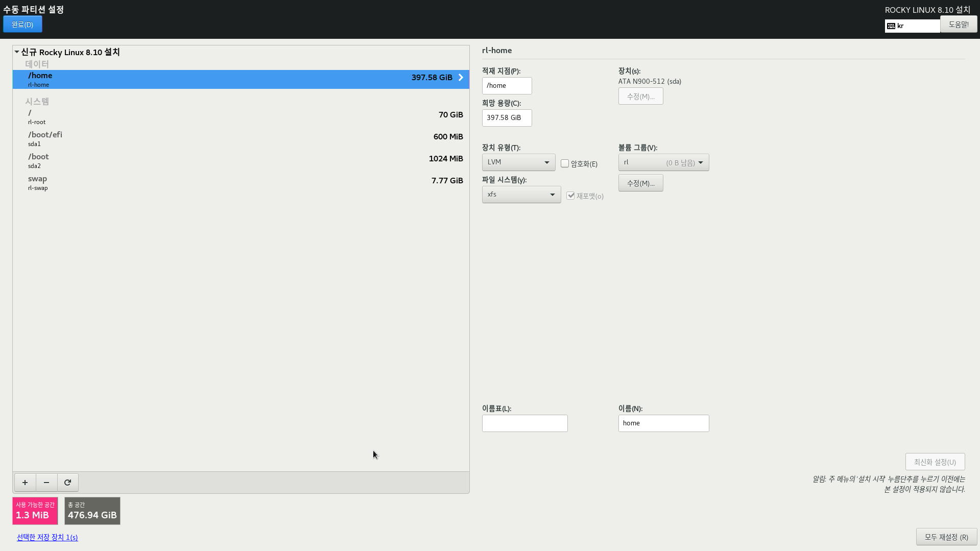This screenshot has height=551, width=980.
Task: Open the 선택한 저장 장치 1(s) link
Action: point(47,537)
